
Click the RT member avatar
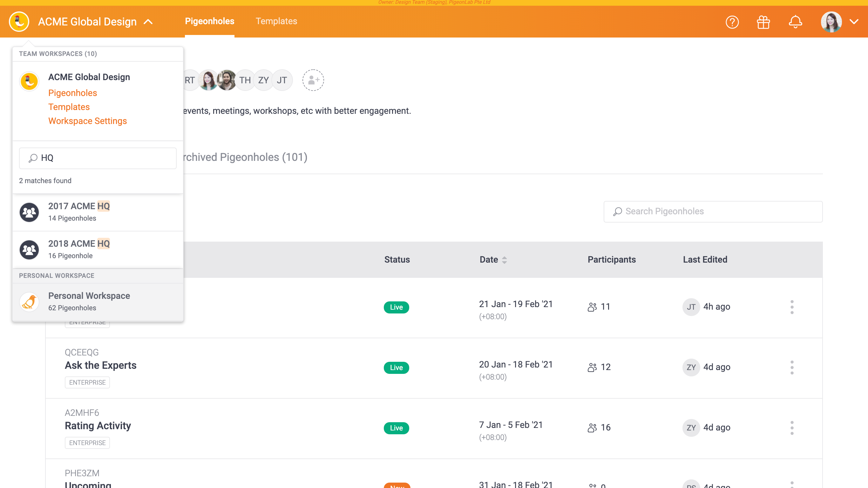pyautogui.click(x=191, y=80)
